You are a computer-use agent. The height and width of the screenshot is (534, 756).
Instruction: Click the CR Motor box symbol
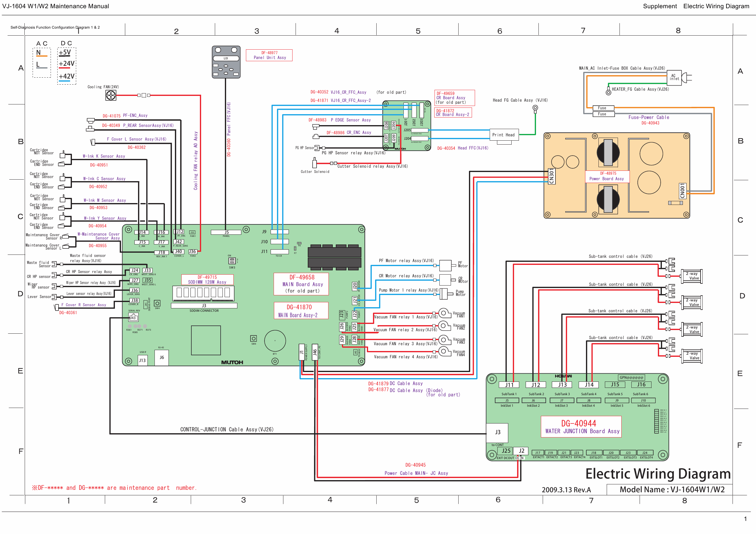(x=445, y=280)
